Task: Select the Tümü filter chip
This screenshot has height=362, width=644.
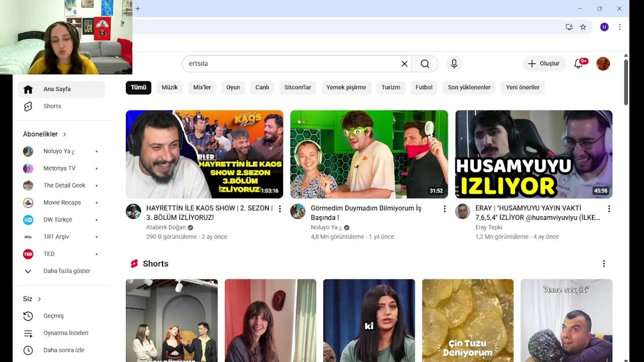Action: click(x=138, y=87)
